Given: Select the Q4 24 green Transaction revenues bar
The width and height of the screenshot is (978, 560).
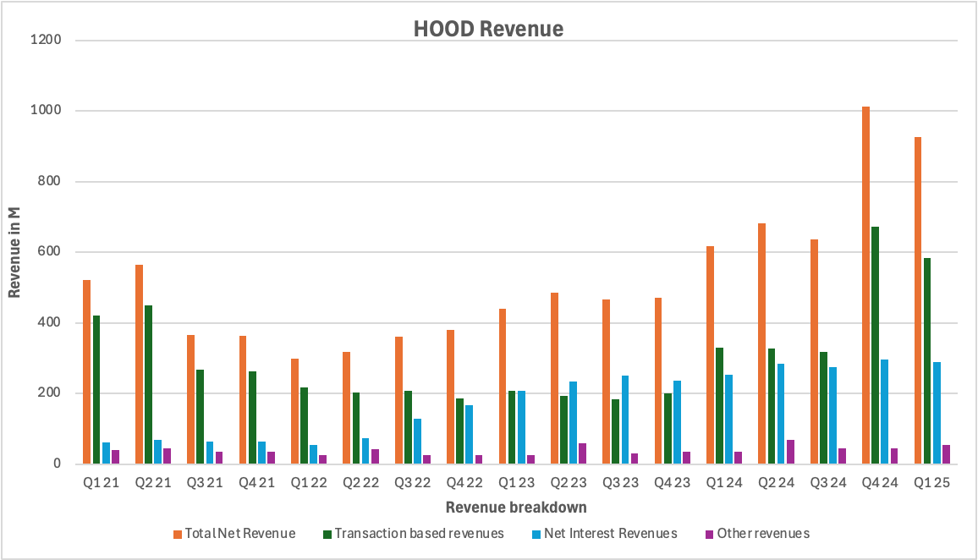Looking at the screenshot, I should click(x=875, y=345).
